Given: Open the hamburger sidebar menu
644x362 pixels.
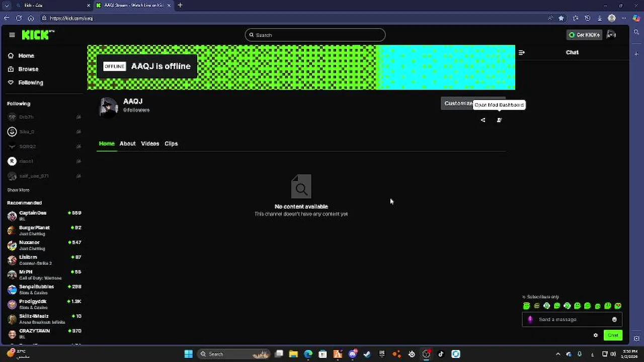Looking at the screenshot, I should coord(12,35).
